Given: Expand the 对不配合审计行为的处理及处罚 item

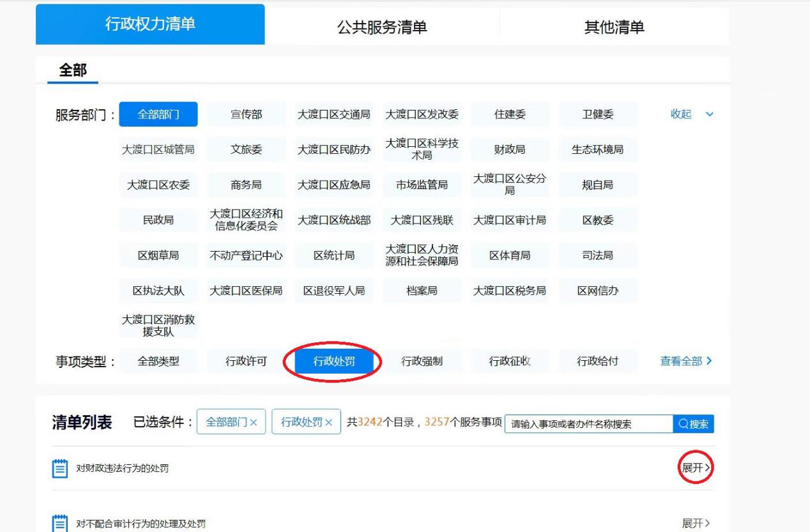Looking at the screenshot, I should (696, 524).
